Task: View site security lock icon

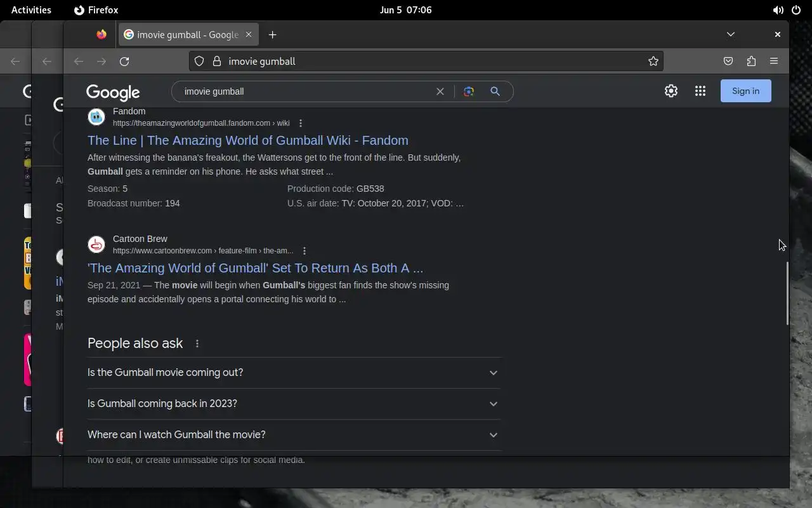Action: pyautogui.click(x=216, y=61)
